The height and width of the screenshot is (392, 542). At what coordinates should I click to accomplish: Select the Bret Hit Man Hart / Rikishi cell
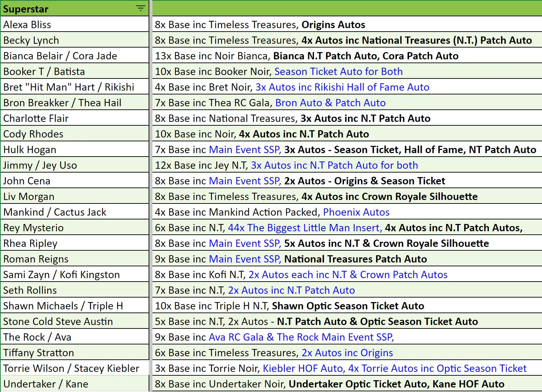[x=75, y=87]
